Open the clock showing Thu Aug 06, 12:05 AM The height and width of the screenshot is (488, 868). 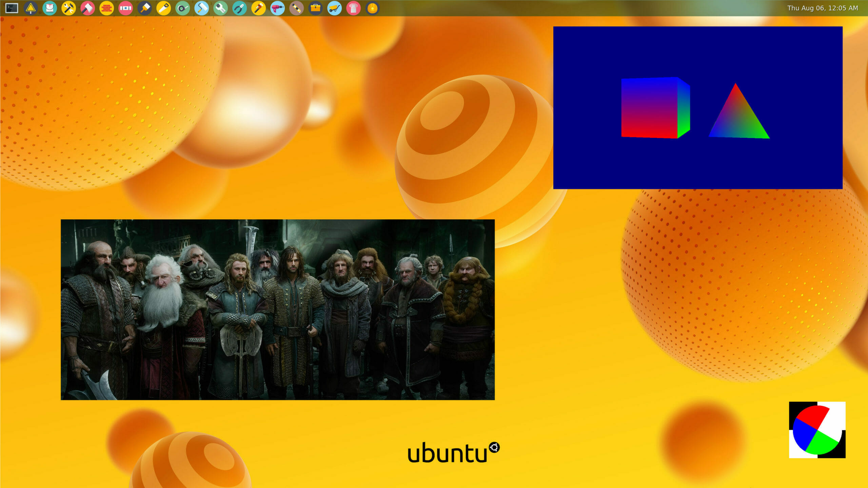pyautogui.click(x=823, y=8)
